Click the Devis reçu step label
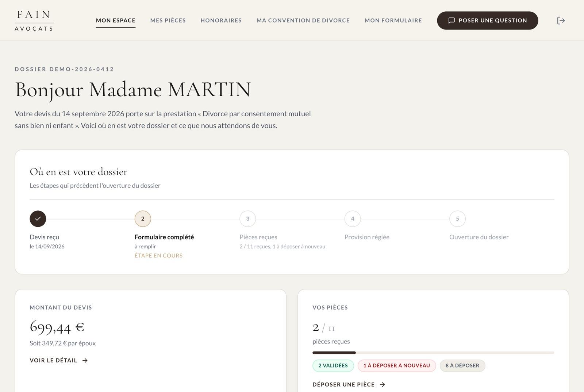This screenshot has height=392, width=584. tap(45, 237)
